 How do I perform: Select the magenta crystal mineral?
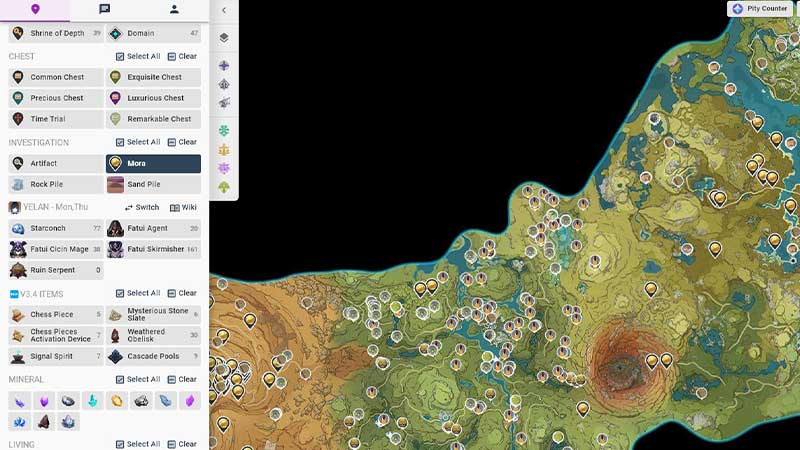click(x=190, y=401)
